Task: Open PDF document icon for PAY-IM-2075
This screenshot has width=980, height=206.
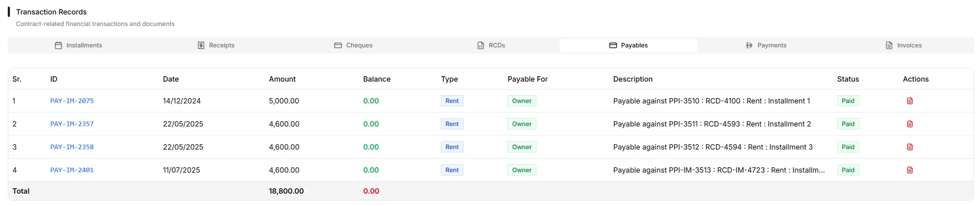Action: tap(910, 101)
